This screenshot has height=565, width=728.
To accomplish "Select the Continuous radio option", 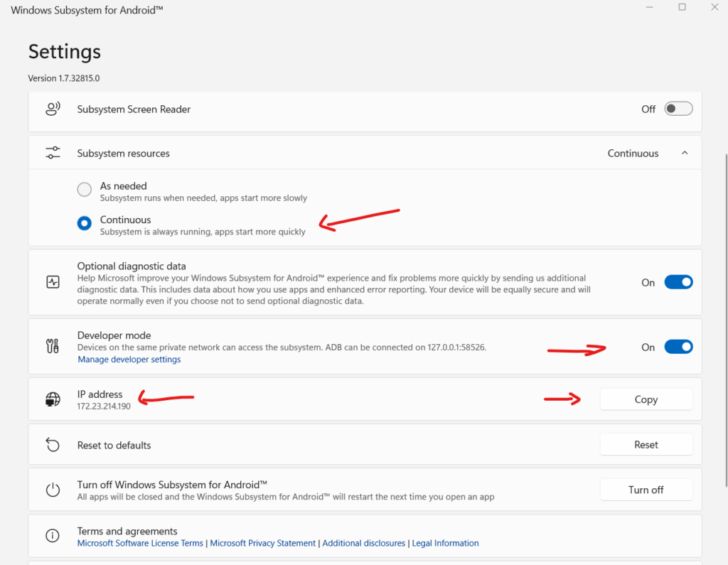I will [85, 223].
